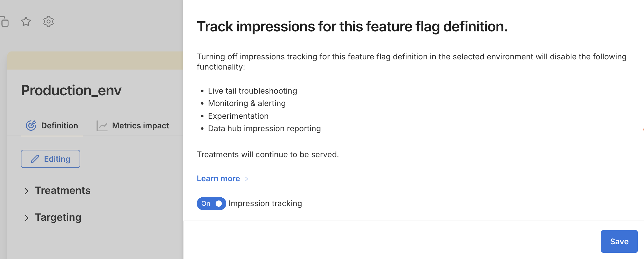Favorite this flag using the star icon

(26, 22)
